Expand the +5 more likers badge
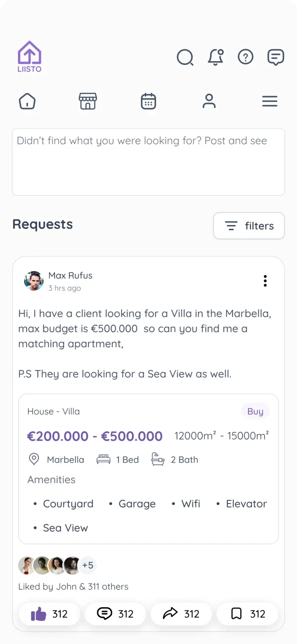The image size is (297, 644). coord(88,565)
